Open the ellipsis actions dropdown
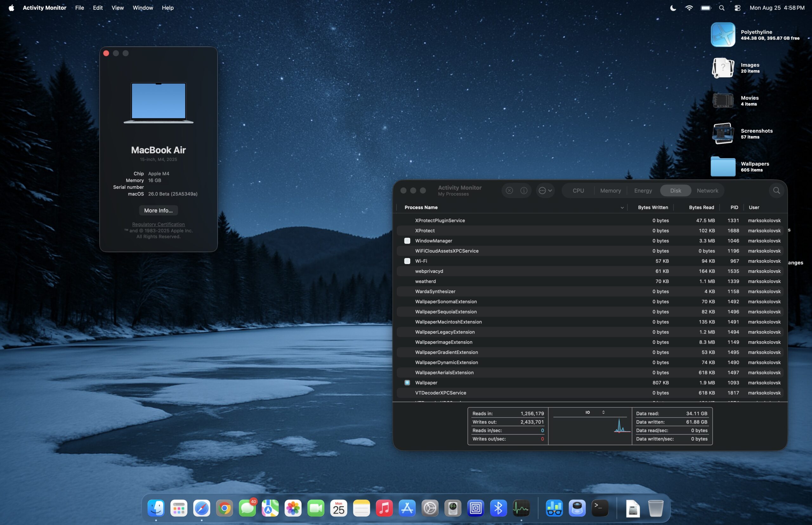 [x=545, y=190]
